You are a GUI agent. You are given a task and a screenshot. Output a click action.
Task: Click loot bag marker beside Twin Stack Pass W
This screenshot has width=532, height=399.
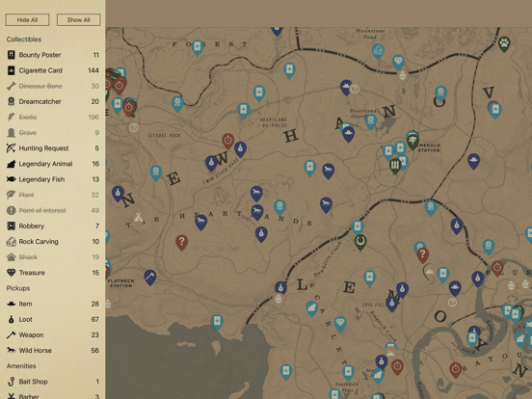coord(211,163)
